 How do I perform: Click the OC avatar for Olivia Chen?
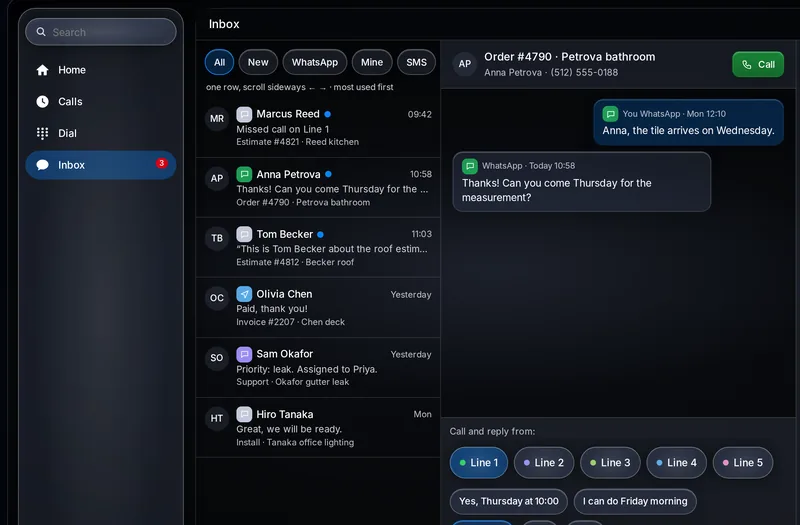[x=217, y=298]
